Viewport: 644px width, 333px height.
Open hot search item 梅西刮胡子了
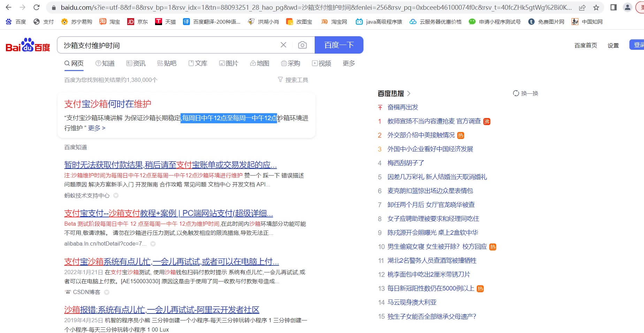(x=406, y=163)
